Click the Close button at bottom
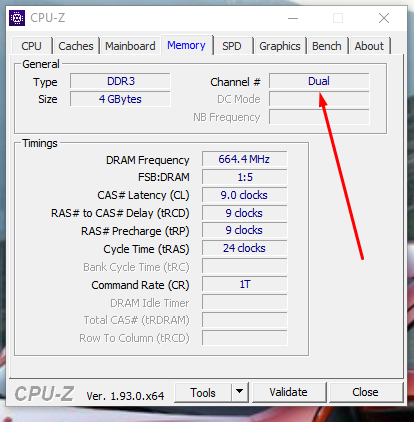The image size is (414, 422). [365, 392]
